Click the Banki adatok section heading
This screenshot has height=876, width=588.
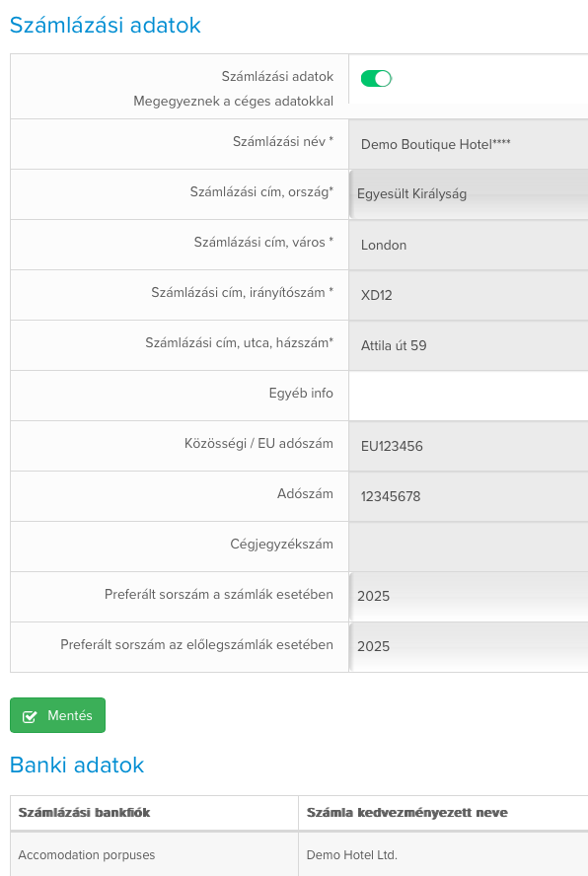tap(77, 765)
